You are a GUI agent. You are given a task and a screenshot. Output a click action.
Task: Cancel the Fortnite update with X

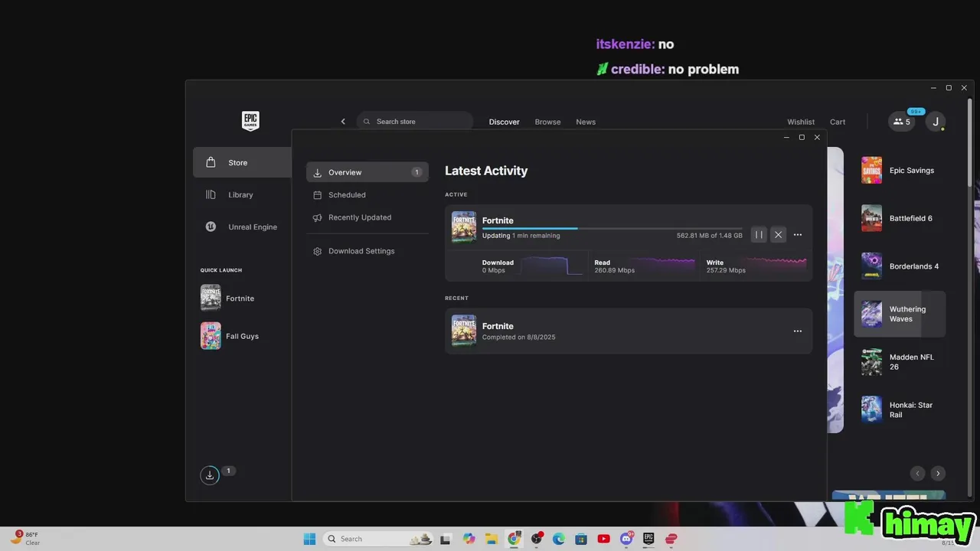778,235
